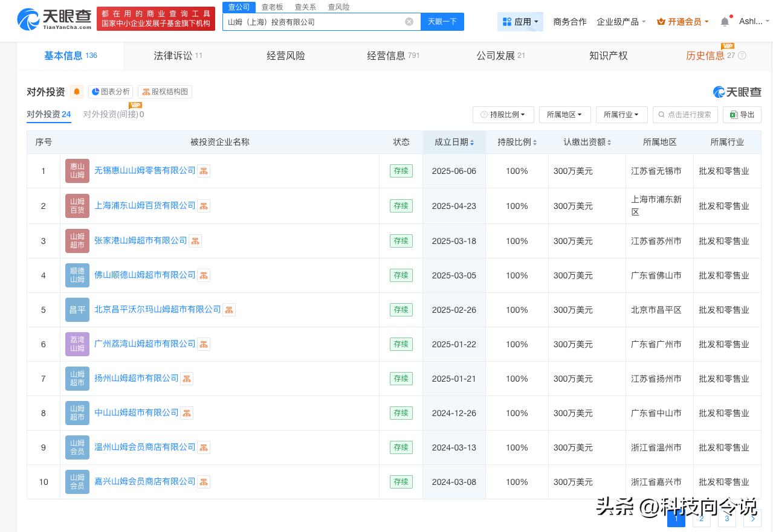This screenshot has width=773, height=532.
Task: Open equity chart for 无锡惠山山姆零售有限公司
Action: coord(204,171)
